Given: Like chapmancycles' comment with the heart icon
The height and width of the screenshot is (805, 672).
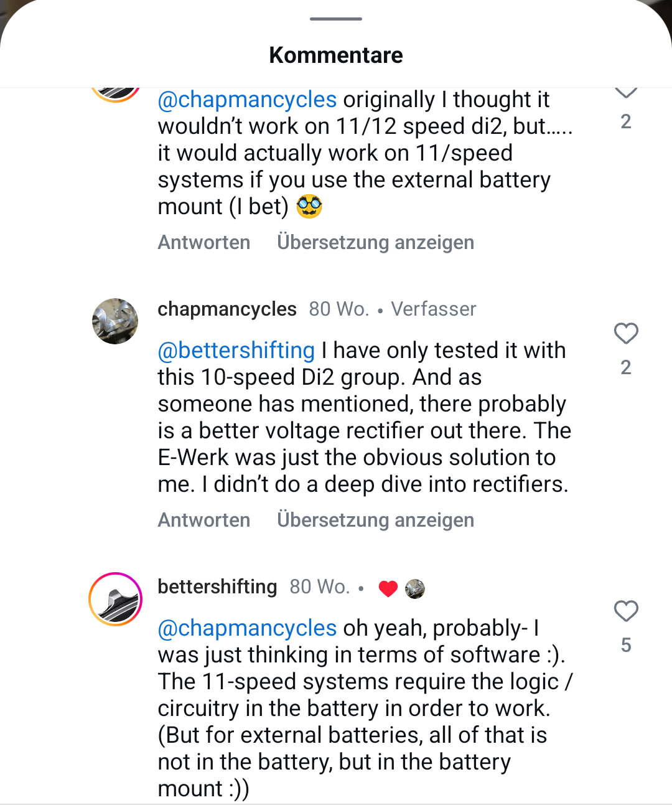Looking at the screenshot, I should pos(626,334).
